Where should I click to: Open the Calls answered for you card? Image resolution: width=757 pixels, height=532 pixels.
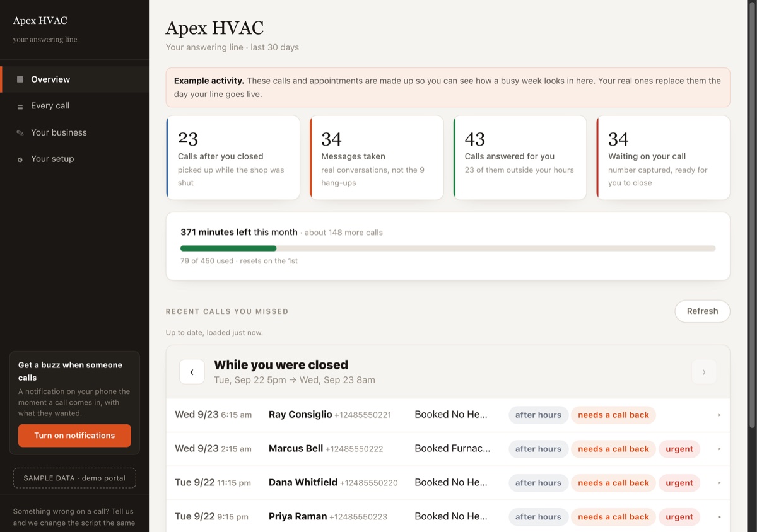pyautogui.click(x=520, y=158)
